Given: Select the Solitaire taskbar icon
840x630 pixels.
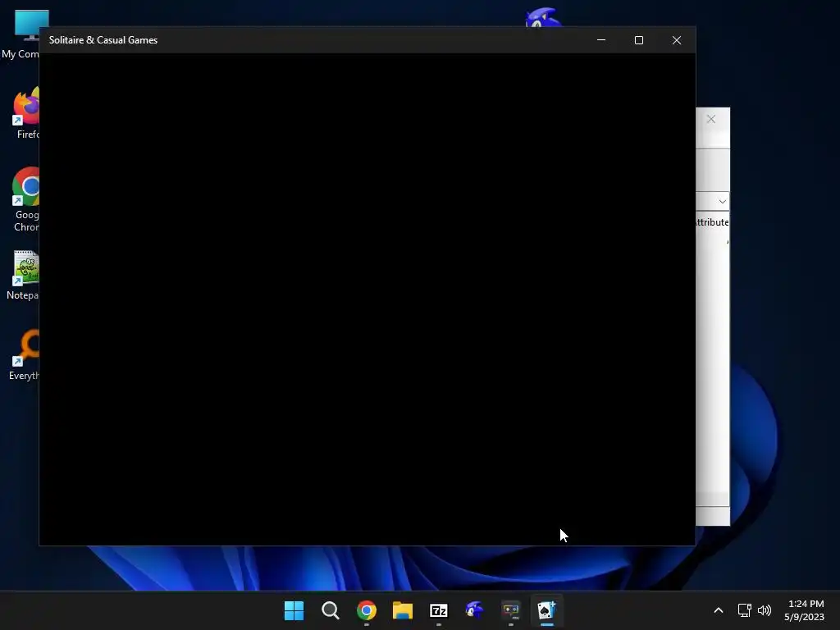Looking at the screenshot, I should pyautogui.click(x=547, y=610).
